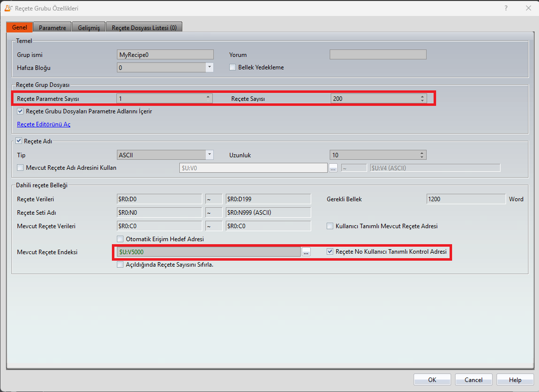
Task: Click the help question mark icon in title bar
Action: (506, 8)
